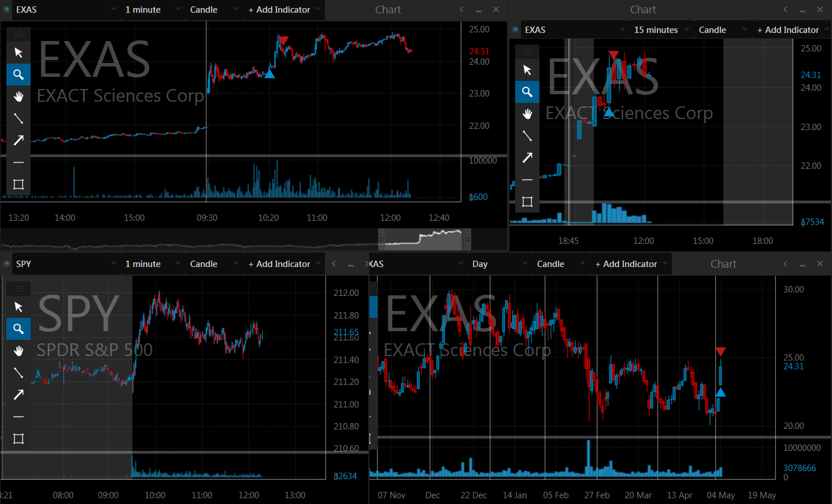The image size is (832, 504).
Task: Select hand pan tool in SPY chart
Action: tap(19, 351)
